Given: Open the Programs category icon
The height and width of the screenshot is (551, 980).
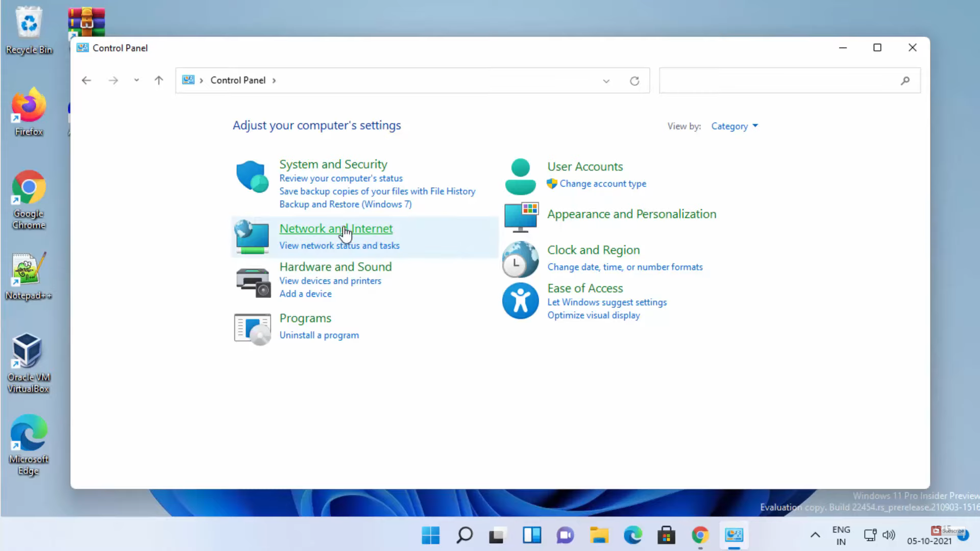Looking at the screenshot, I should [x=253, y=329].
